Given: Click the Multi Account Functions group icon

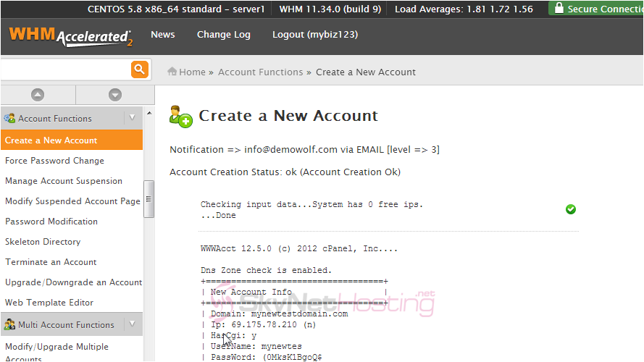Looking at the screenshot, I should (x=9, y=324).
